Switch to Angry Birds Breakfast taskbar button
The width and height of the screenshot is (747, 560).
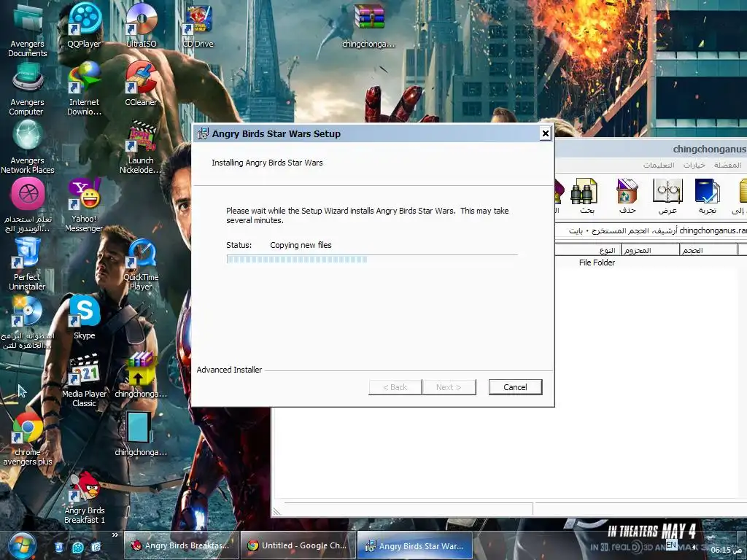pyautogui.click(x=182, y=545)
